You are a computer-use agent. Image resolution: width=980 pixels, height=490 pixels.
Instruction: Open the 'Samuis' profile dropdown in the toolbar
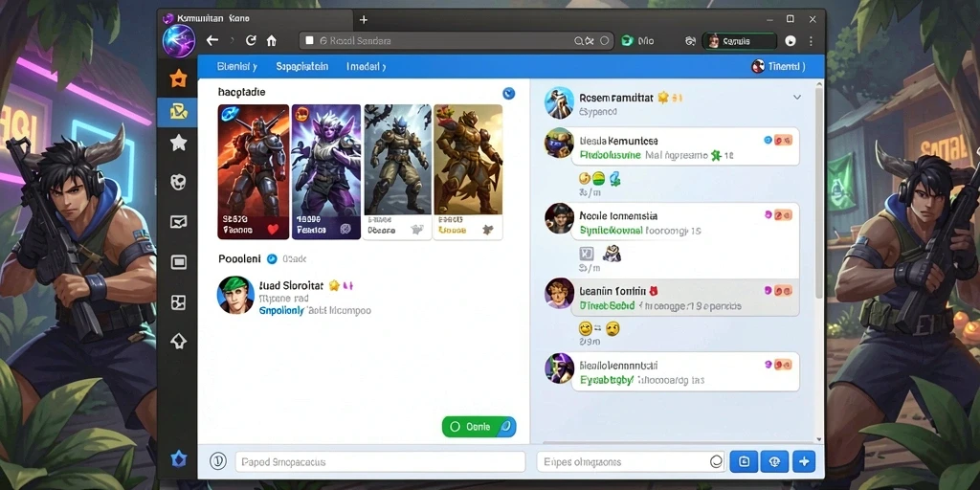(740, 41)
